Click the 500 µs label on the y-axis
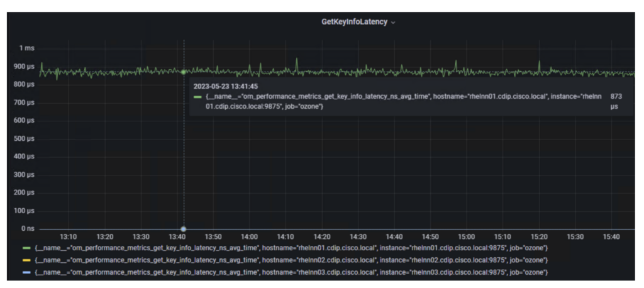Image resolution: width=644 pixels, height=288 pixels. [x=25, y=138]
